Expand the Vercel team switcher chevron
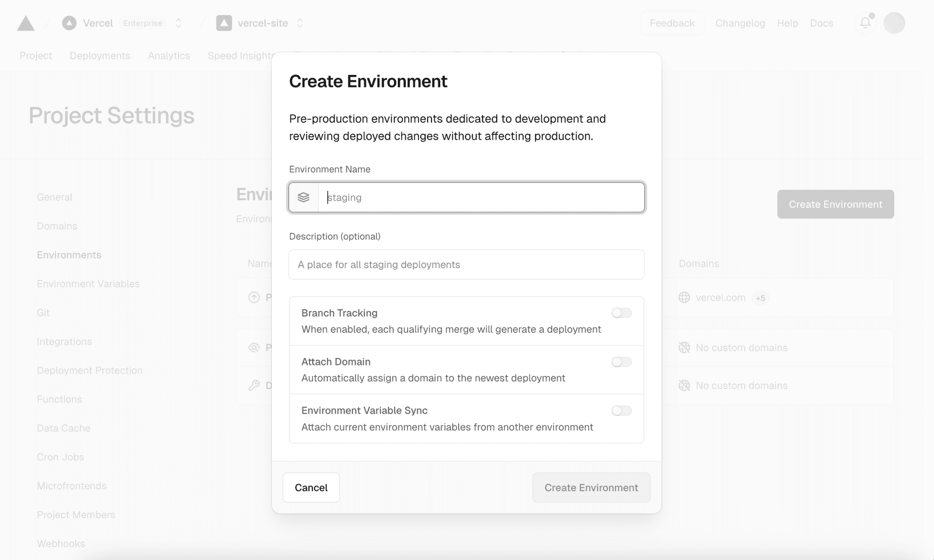 [179, 23]
